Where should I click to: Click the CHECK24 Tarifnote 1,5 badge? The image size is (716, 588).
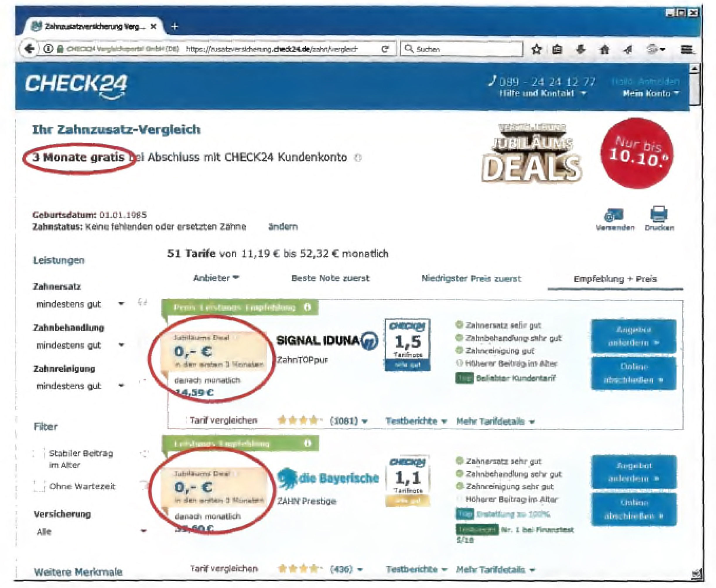click(x=408, y=345)
